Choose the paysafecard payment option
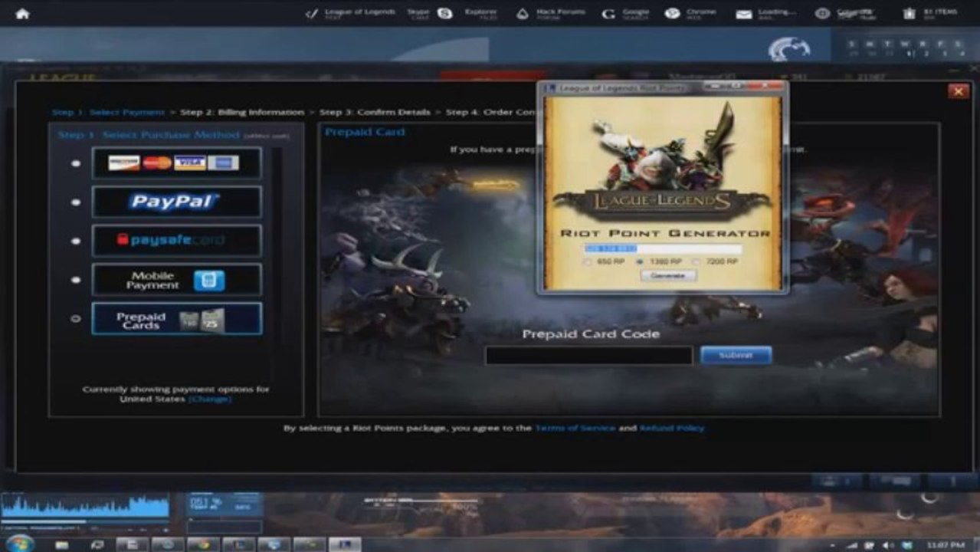 176,241
